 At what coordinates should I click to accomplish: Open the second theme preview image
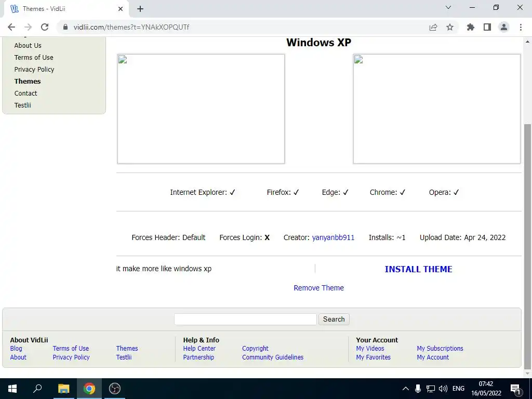tap(436, 109)
